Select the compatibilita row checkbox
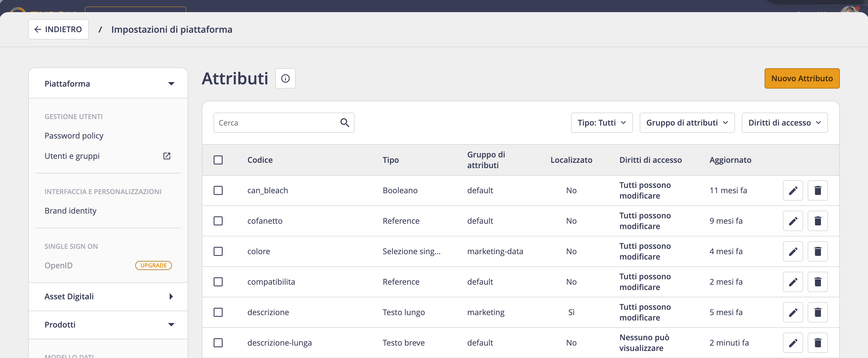Image resolution: width=868 pixels, height=358 pixels. pyautogui.click(x=218, y=282)
